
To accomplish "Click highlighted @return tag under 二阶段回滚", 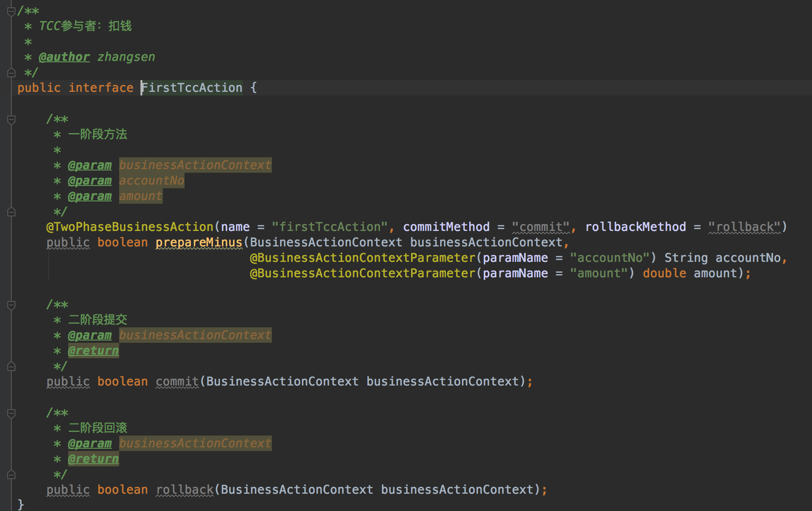I will pyautogui.click(x=94, y=459).
